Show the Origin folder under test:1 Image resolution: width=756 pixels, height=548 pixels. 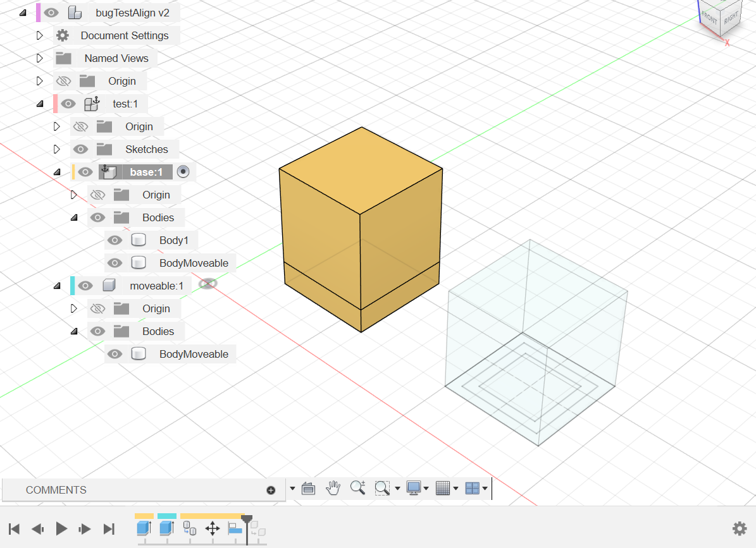click(x=80, y=126)
